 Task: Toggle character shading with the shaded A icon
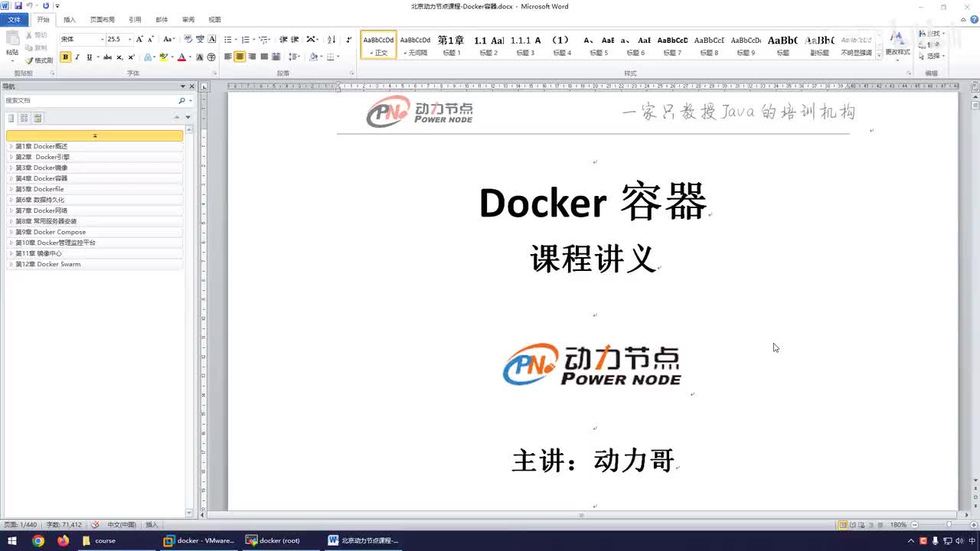coord(200,57)
